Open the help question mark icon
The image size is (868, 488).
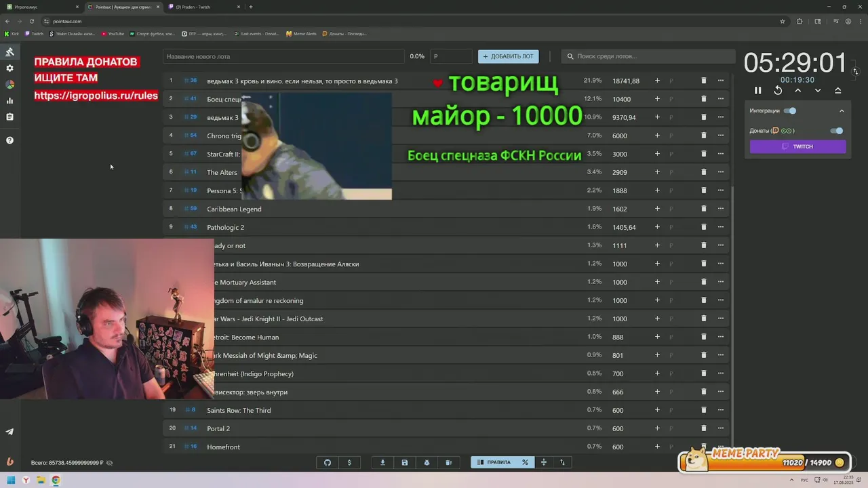click(x=9, y=140)
